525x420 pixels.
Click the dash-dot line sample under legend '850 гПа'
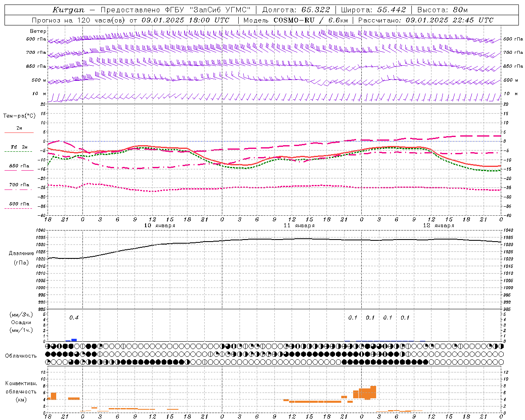tap(18, 171)
